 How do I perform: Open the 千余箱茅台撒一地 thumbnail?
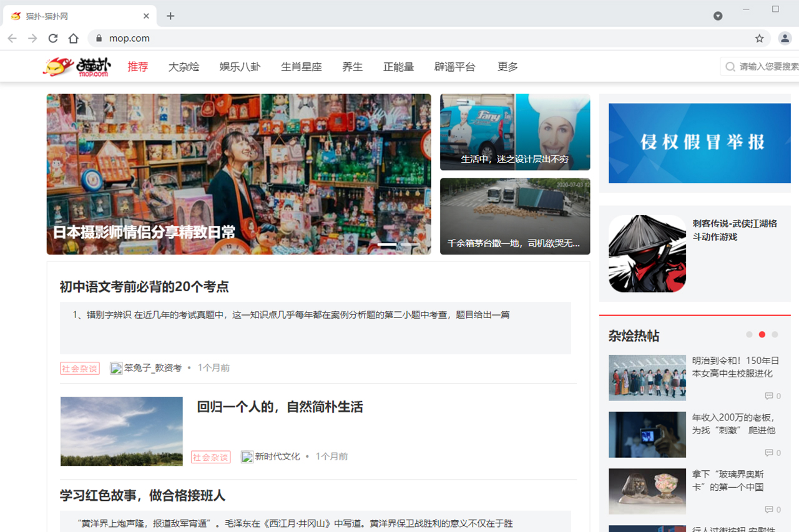coord(515,216)
